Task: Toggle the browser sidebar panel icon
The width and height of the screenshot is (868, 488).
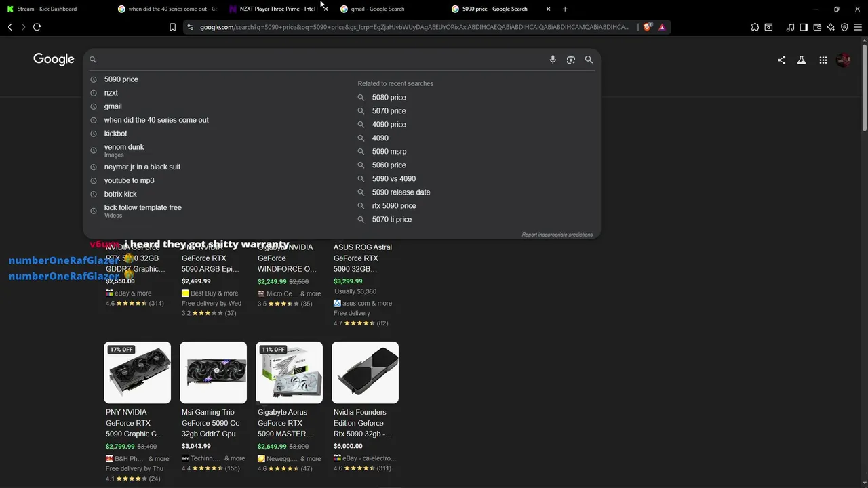Action: pyautogui.click(x=804, y=27)
